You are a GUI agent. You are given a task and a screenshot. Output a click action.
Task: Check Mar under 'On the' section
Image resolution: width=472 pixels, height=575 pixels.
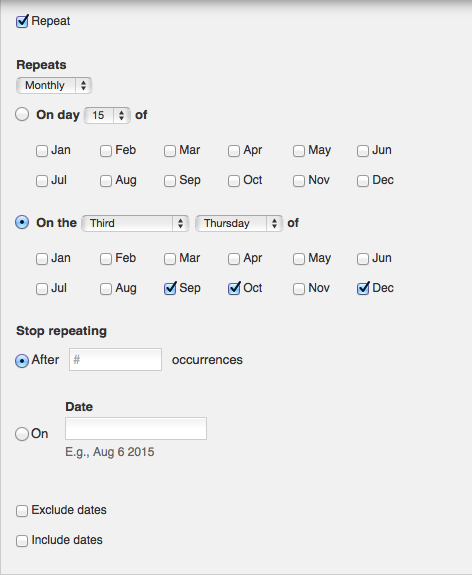click(x=170, y=259)
